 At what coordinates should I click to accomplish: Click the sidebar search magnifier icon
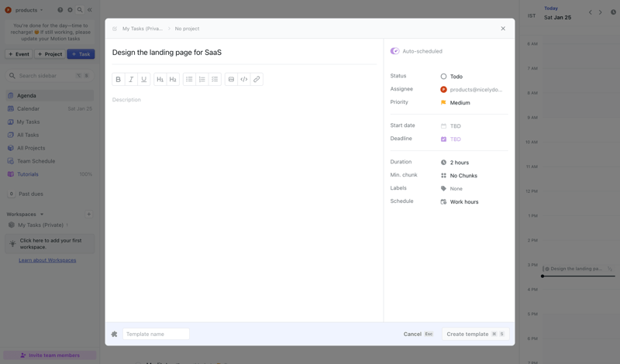tap(80, 10)
